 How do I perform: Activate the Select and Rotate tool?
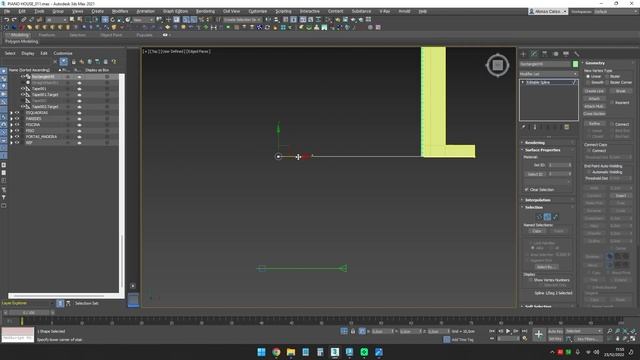click(113, 20)
